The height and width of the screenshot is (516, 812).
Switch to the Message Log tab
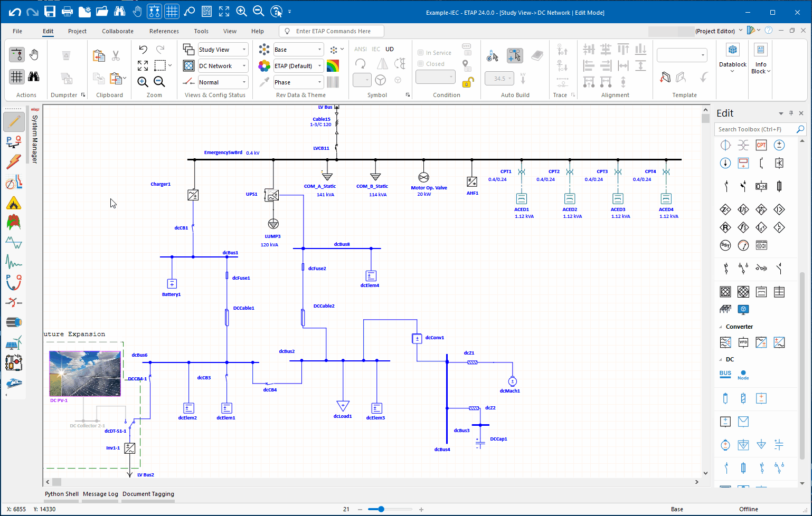(x=100, y=494)
